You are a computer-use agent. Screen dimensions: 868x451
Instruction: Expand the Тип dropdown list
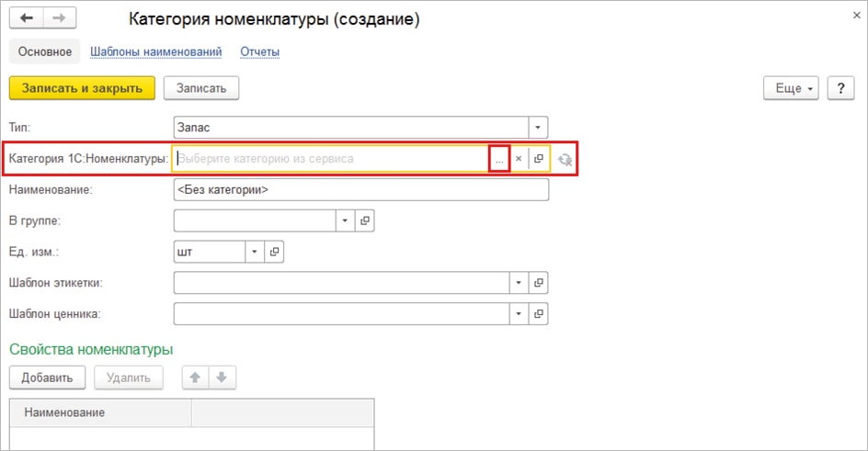[x=539, y=128]
